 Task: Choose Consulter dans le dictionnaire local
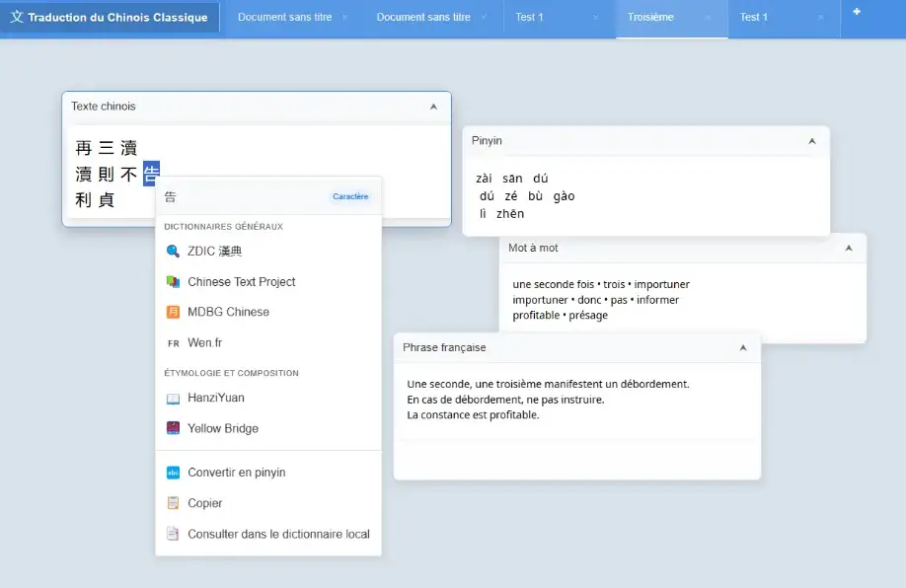click(x=278, y=534)
